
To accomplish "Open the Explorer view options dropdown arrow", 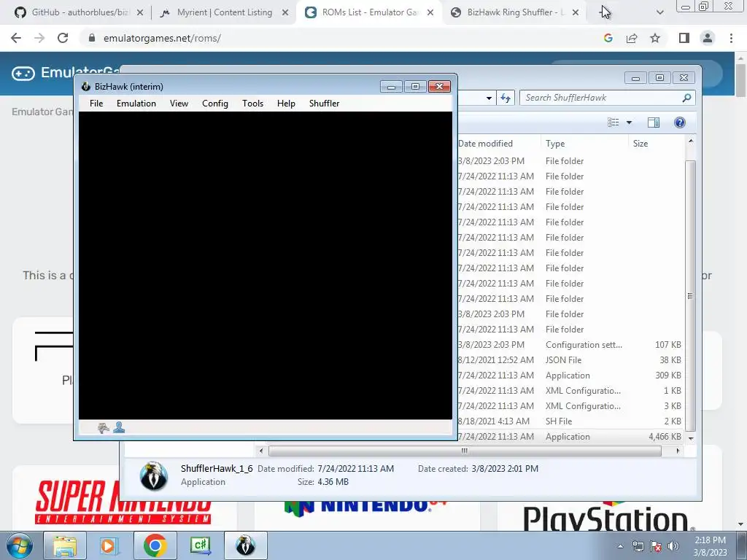I will [x=629, y=122].
